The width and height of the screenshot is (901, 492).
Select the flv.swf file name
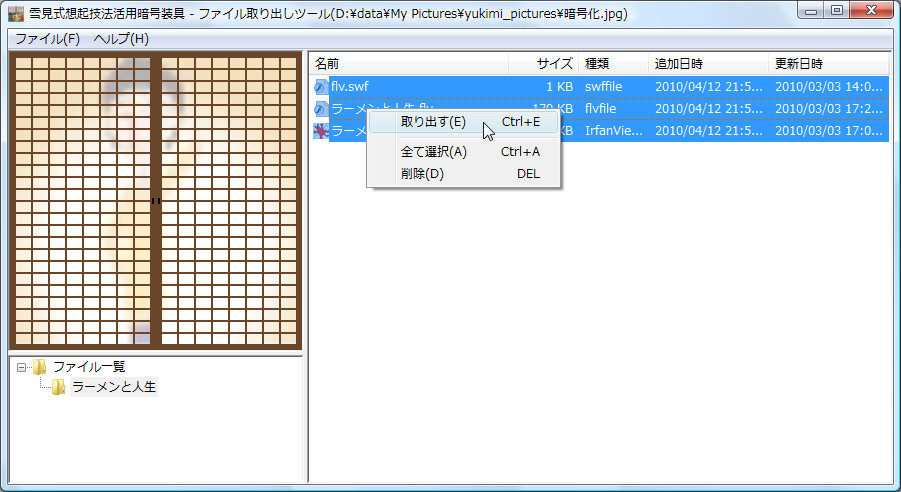tap(349, 87)
